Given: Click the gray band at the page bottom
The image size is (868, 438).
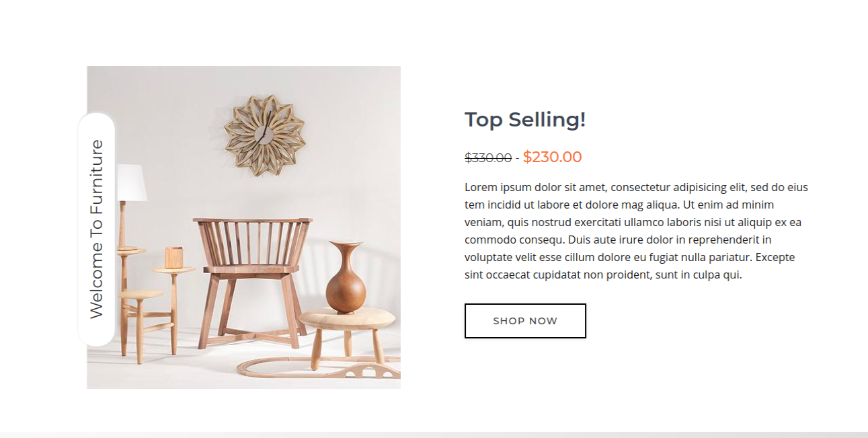Looking at the screenshot, I should coord(434,435).
